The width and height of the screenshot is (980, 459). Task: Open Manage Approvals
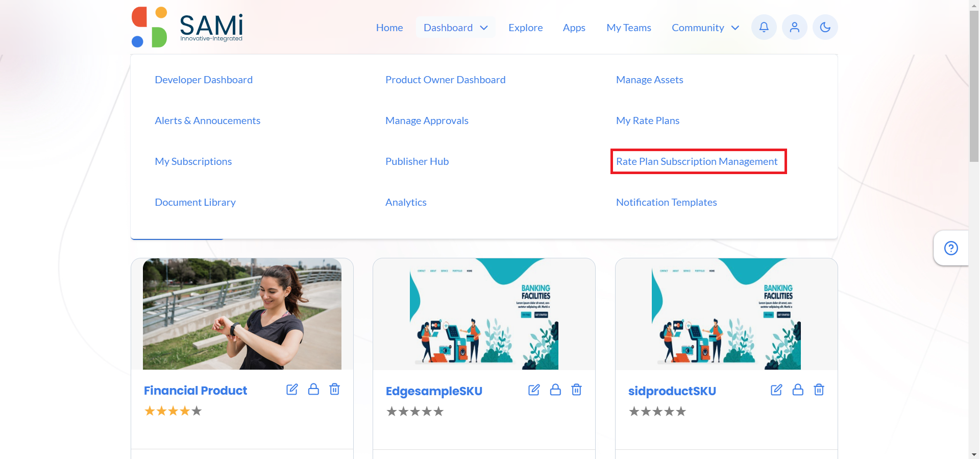(x=427, y=120)
